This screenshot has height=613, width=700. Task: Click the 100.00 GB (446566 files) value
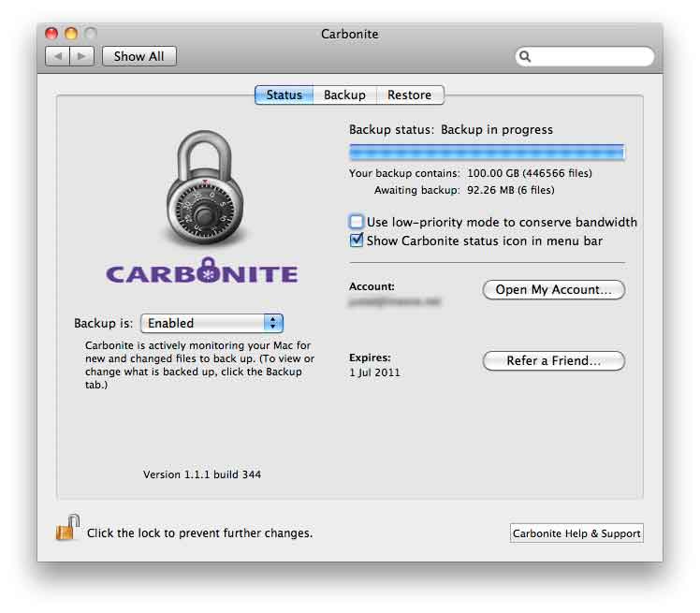pyautogui.click(x=530, y=173)
